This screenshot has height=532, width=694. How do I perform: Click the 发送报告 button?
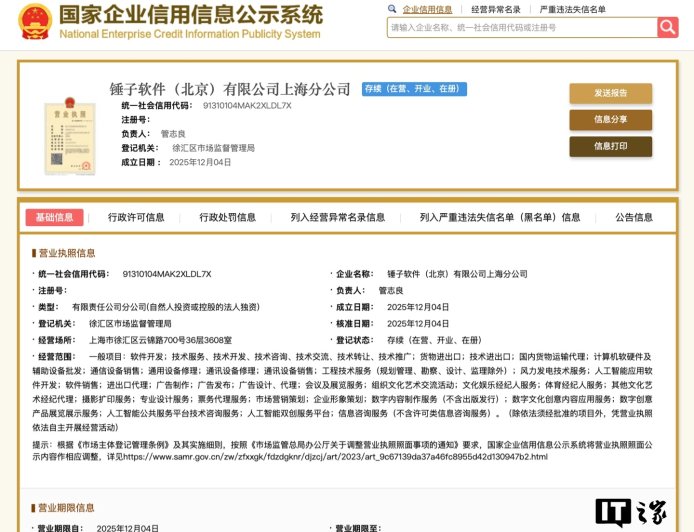[610, 93]
